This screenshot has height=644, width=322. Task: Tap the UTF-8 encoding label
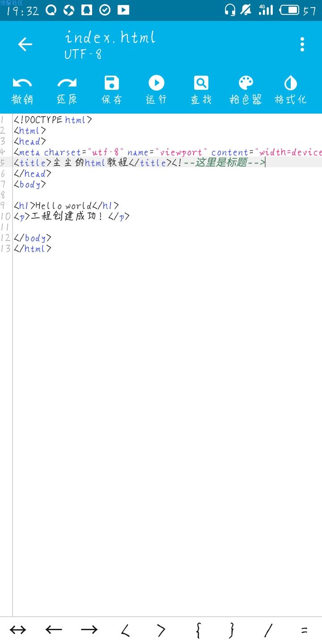click(x=83, y=55)
